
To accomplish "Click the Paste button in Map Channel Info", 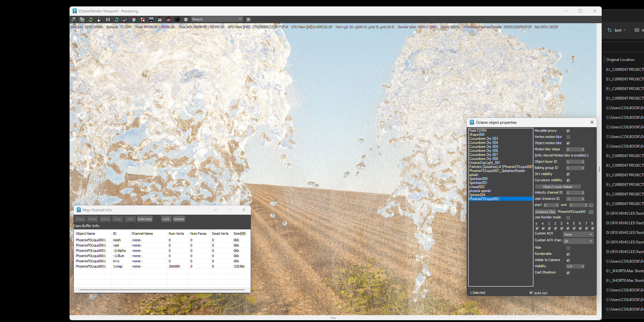I will click(92, 219).
